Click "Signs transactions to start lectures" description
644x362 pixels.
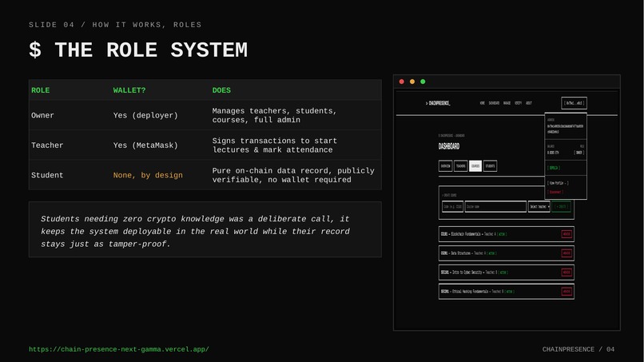coord(274,145)
